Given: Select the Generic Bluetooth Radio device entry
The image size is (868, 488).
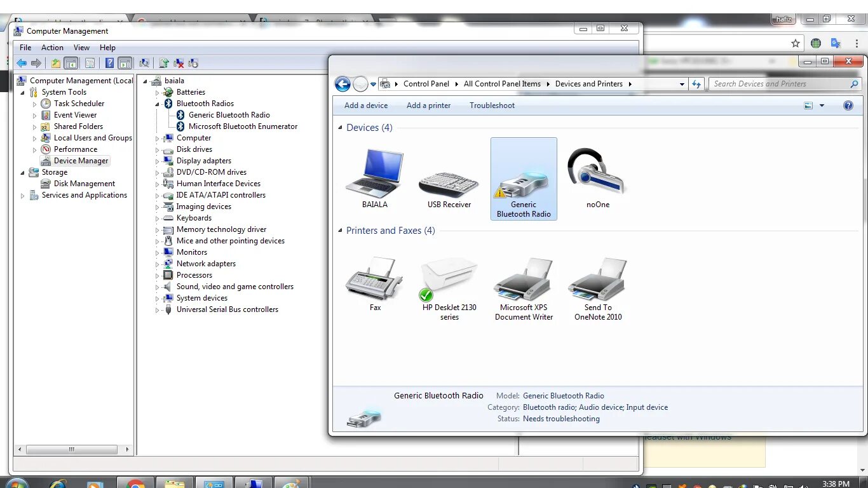Looking at the screenshot, I should (229, 115).
